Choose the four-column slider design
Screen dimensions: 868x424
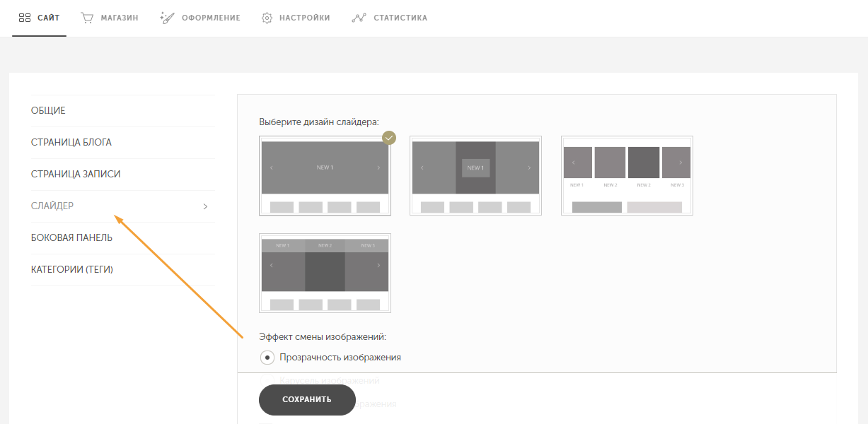[627, 176]
